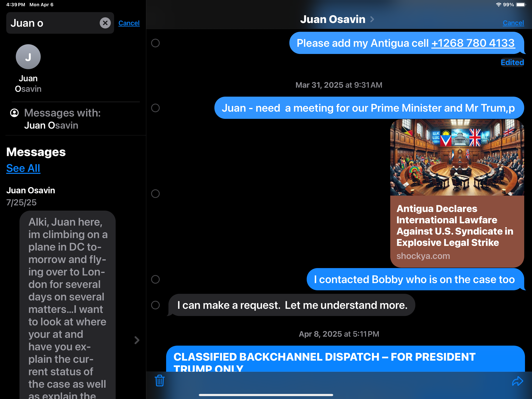Screen dimensions: 532x399
Task: Select the Prime Minister meeting message circle
Action: click(x=155, y=108)
